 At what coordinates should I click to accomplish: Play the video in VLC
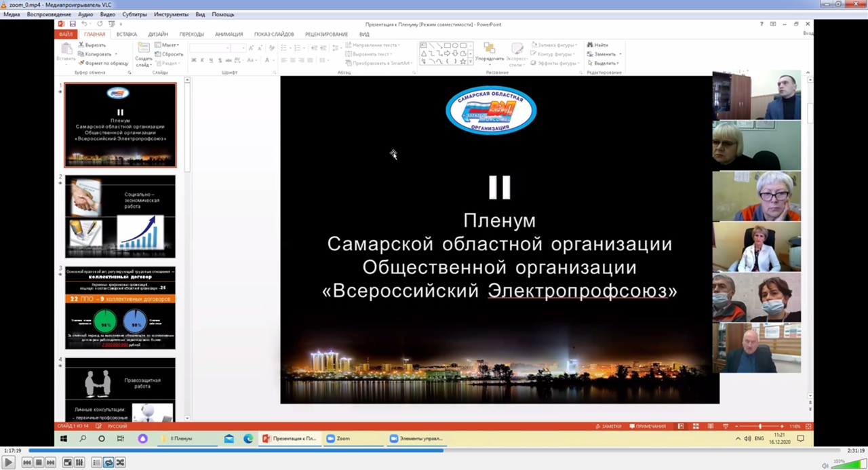click(8, 463)
